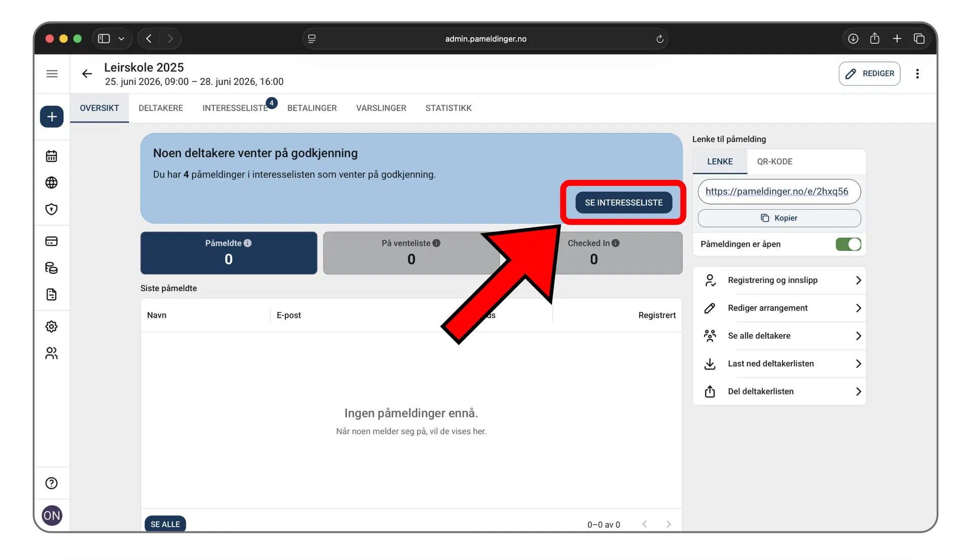Image resolution: width=971 pixels, height=560 pixels.
Task: Create new event with the plus icon
Action: tap(51, 116)
